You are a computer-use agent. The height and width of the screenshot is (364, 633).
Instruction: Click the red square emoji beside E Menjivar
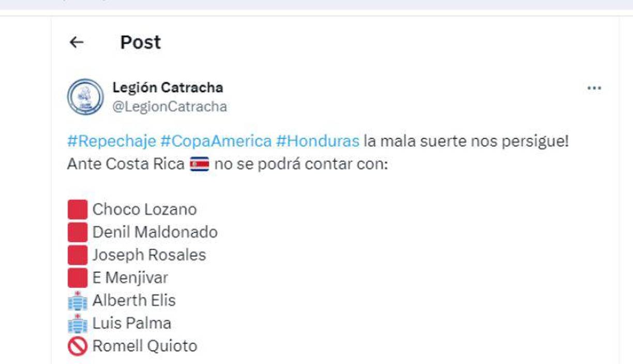(78, 277)
